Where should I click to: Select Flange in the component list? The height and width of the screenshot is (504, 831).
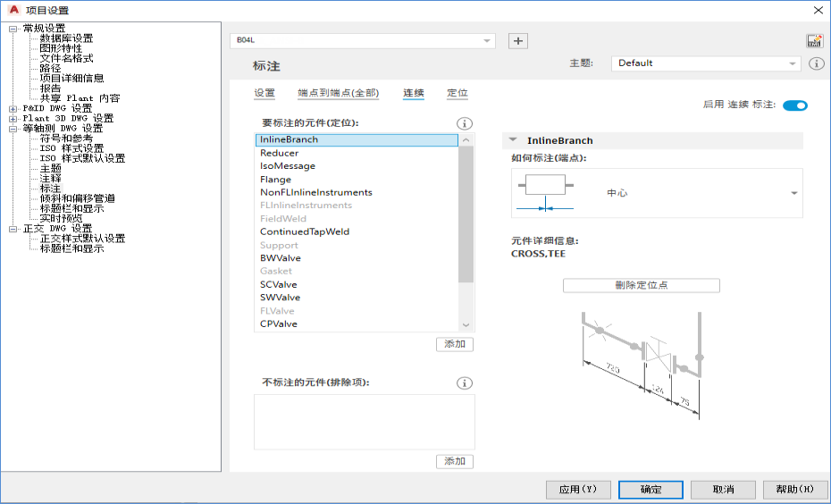[357, 179]
